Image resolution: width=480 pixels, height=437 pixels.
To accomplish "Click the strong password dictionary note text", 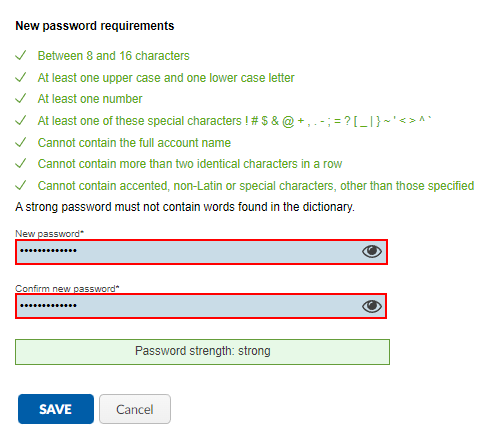I will tap(185, 207).
